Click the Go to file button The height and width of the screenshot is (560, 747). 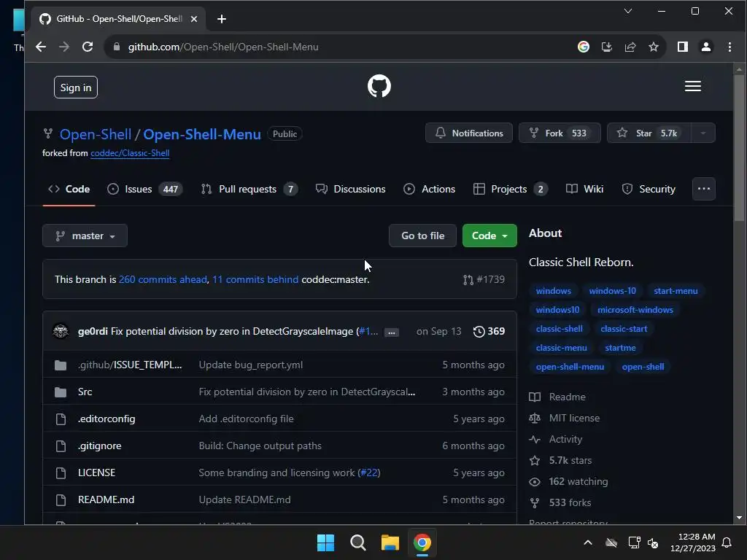(x=422, y=236)
